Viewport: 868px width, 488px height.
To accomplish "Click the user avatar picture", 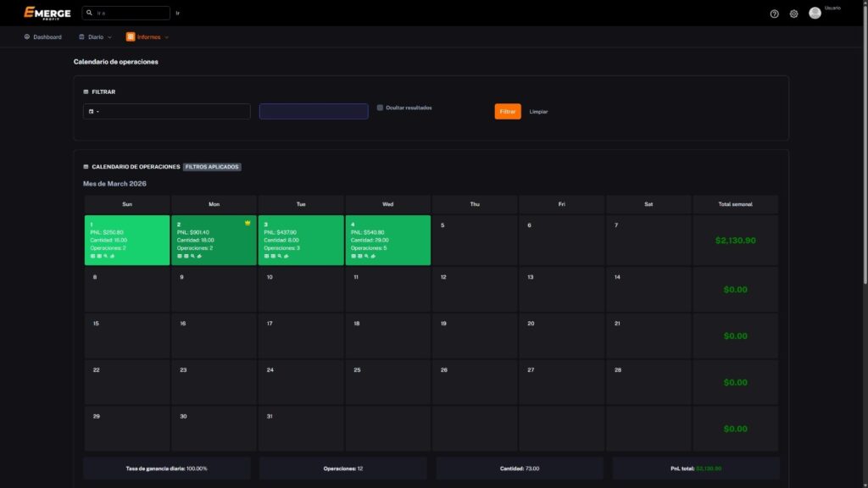I will pos(815,13).
